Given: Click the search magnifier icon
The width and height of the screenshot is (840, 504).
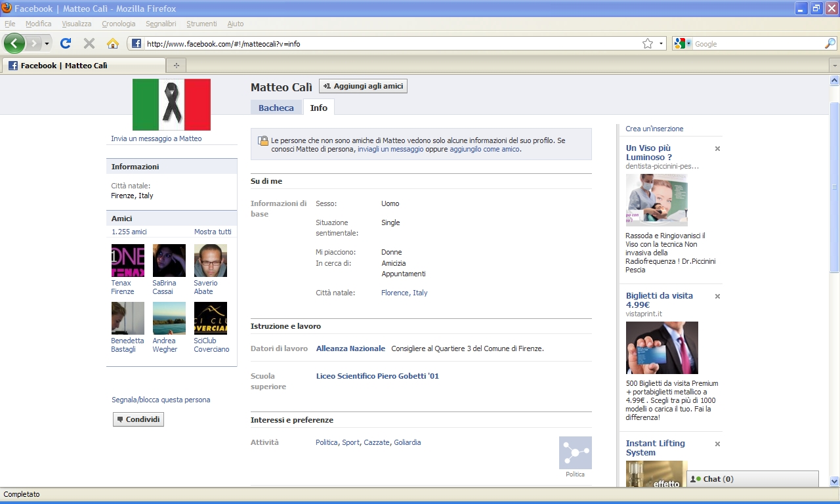Looking at the screenshot, I should (830, 43).
